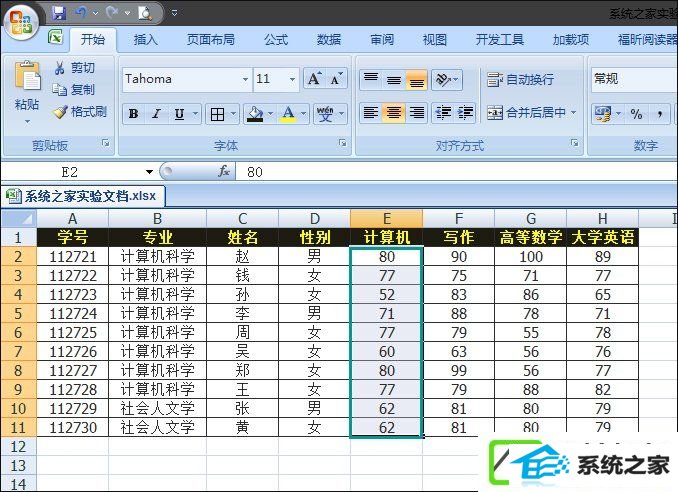
Task: Switch to the 页面布局 tab
Action: pyautogui.click(x=211, y=40)
